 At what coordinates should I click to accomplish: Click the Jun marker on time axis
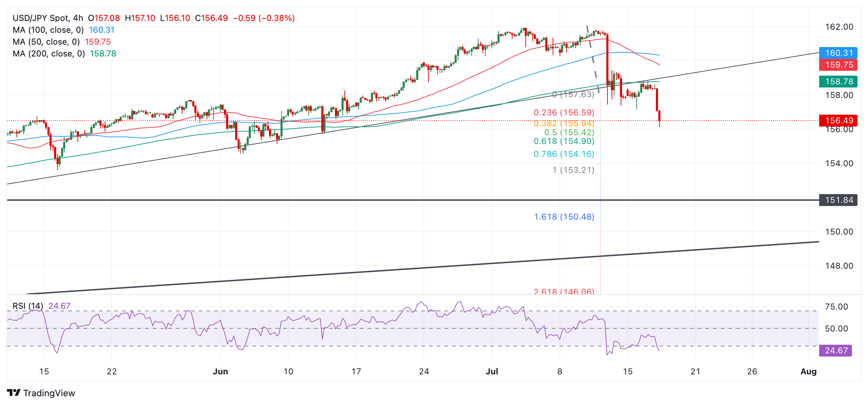[x=220, y=372]
